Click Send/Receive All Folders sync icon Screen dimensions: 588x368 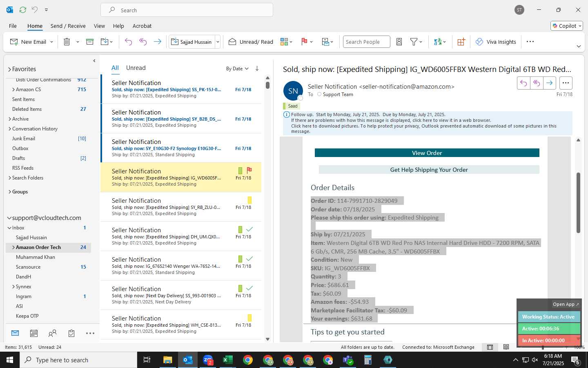click(23, 10)
